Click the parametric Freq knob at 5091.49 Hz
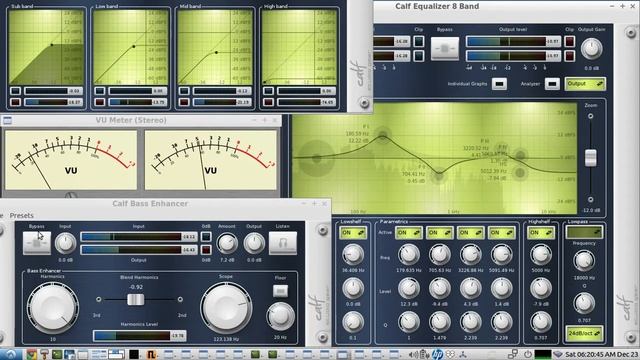 click(x=501, y=254)
